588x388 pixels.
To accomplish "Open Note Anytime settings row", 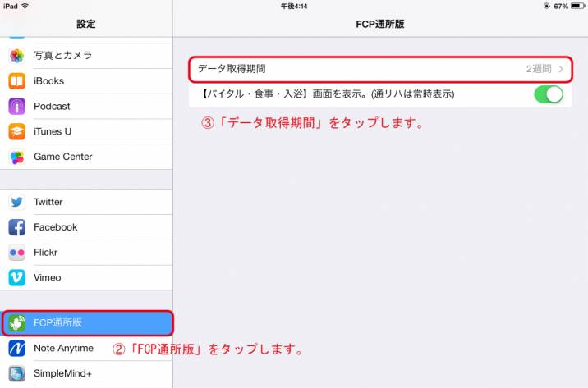I will click(x=86, y=349).
